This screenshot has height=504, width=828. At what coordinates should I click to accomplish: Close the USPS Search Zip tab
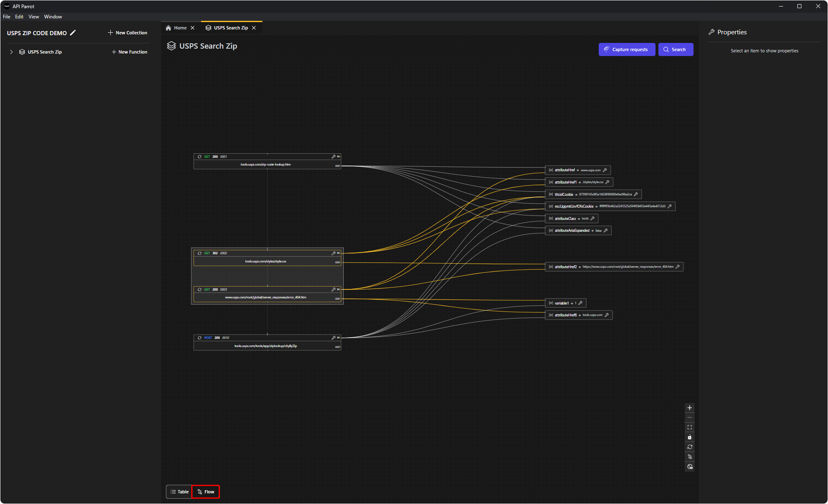point(254,28)
